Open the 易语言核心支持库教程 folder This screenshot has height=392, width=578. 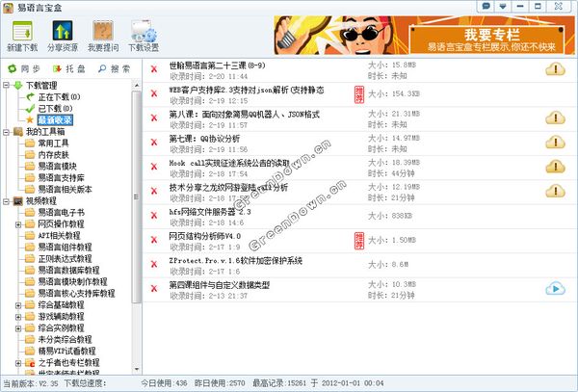77,293
